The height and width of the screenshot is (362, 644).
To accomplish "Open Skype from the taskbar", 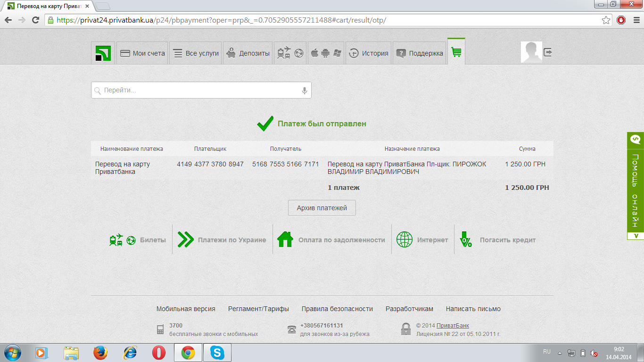I will tap(217, 353).
